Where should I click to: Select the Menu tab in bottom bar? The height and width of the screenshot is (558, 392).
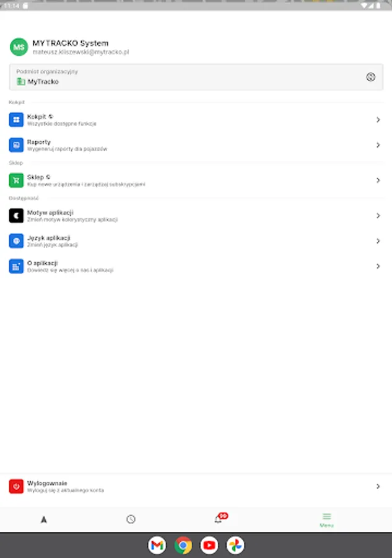tap(326, 520)
